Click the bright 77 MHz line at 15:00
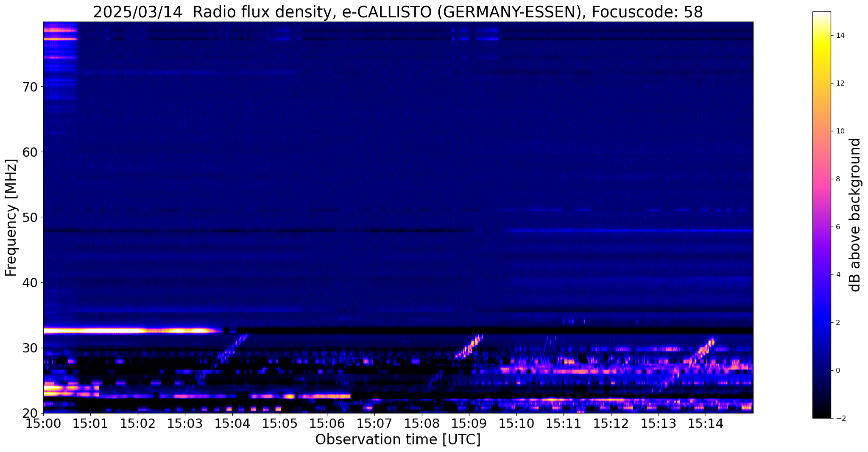The image size is (868, 452). [x=60, y=39]
